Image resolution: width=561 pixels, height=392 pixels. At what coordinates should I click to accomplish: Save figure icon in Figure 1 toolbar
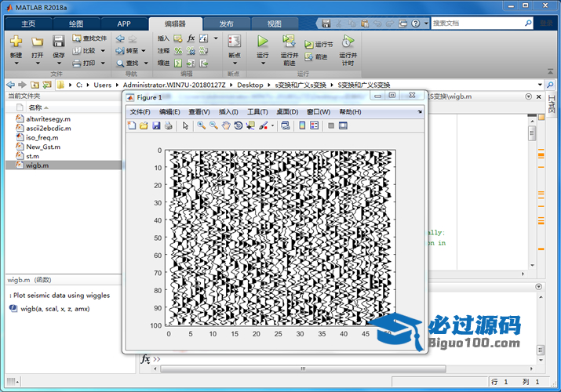(156, 125)
